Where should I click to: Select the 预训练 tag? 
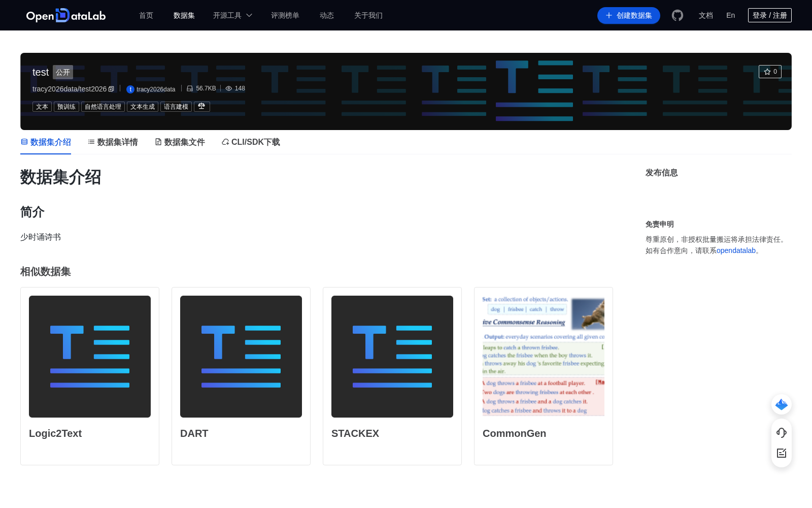(x=66, y=107)
